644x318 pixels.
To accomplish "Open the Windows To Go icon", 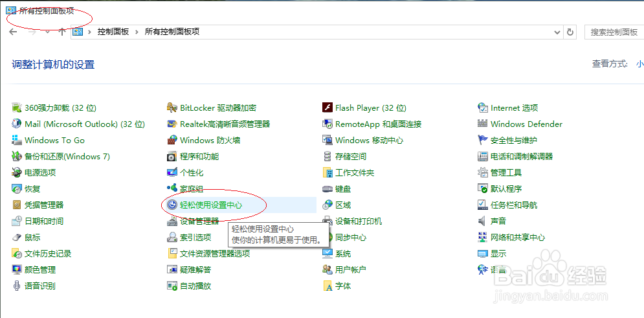I will (x=17, y=141).
